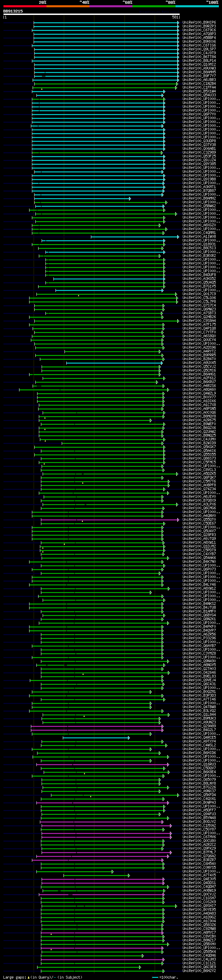Screen dimensions: 222x980
Task: Select hit label UniRef100_B6AHG1
Action: point(199,374)
